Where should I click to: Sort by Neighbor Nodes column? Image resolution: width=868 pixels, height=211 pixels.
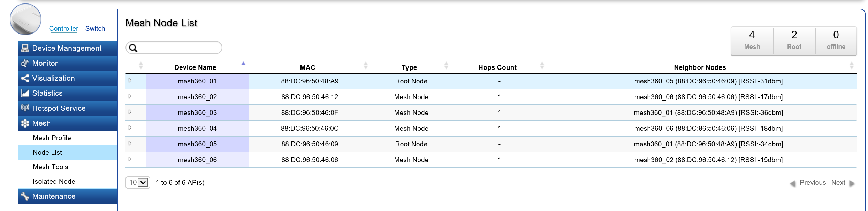851,65
